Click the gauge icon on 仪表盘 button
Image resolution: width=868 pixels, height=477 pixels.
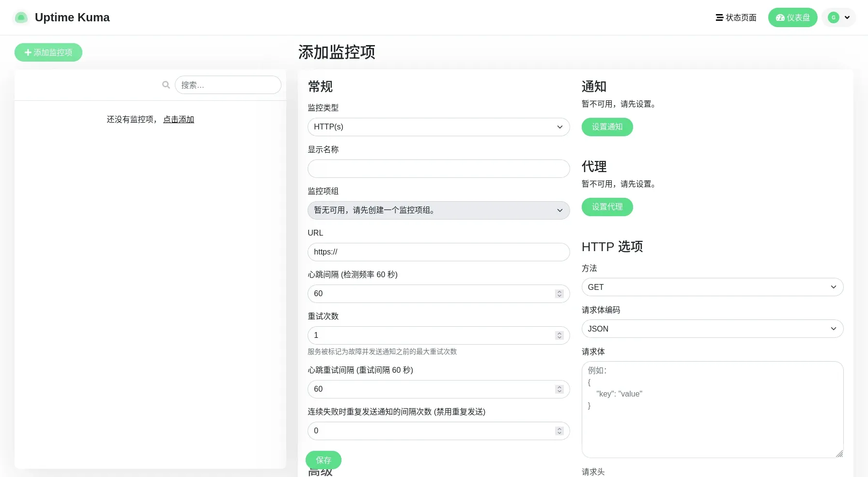pyautogui.click(x=780, y=17)
